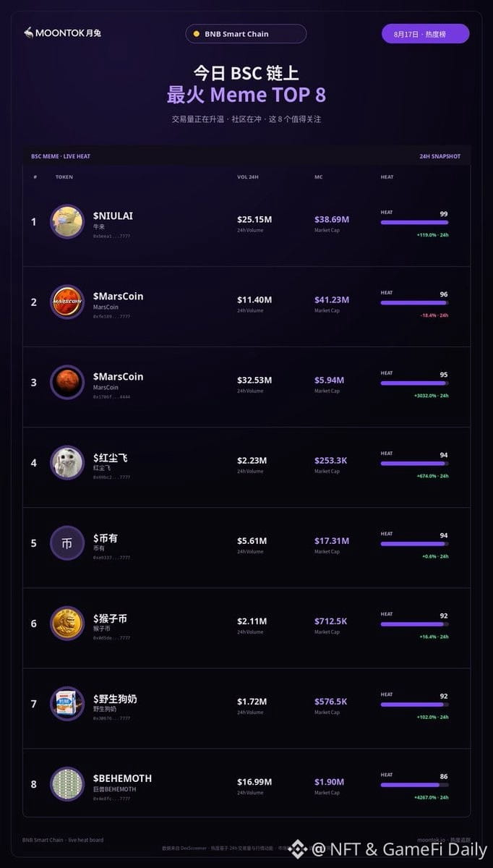The image size is (493, 868).
Task: Open the rank 2 $MarsCoin logo icon
Action: (x=67, y=302)
